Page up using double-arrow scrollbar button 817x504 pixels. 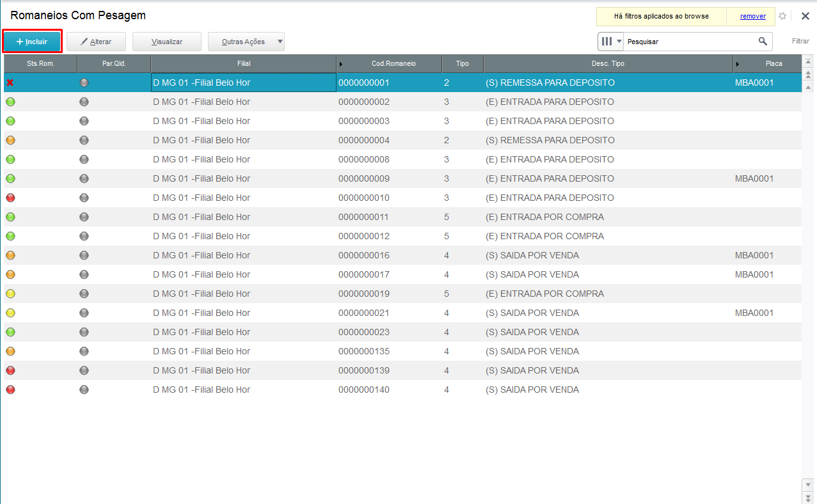point(808,75)
